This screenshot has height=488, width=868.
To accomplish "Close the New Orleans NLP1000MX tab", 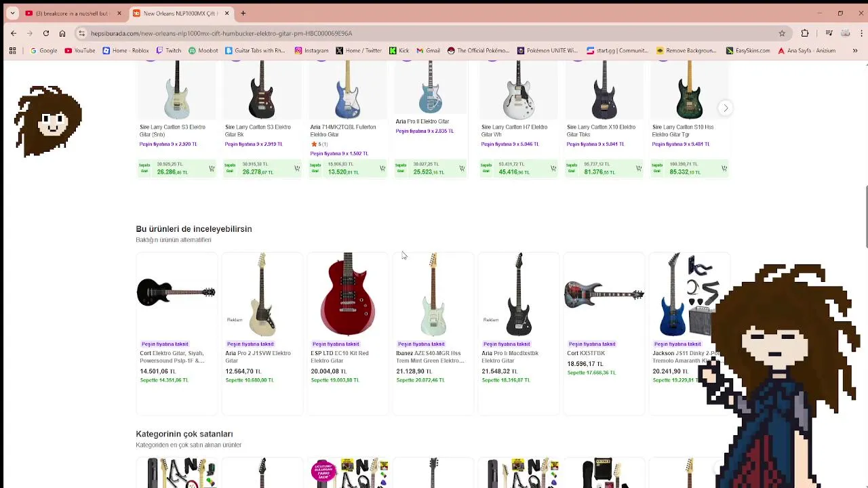I will (x=226, y=13).
